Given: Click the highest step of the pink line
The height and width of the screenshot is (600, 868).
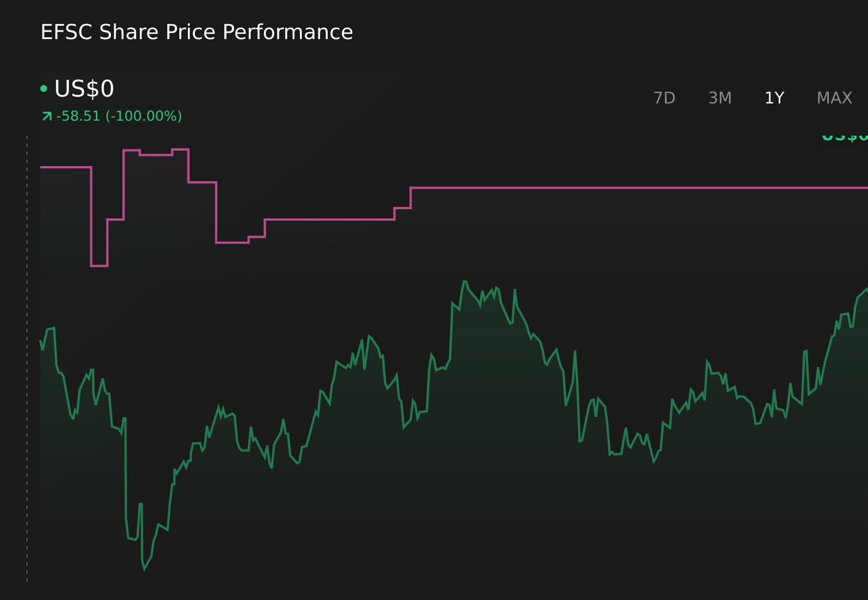Looking at the screenshot, I should pos(180,149).
